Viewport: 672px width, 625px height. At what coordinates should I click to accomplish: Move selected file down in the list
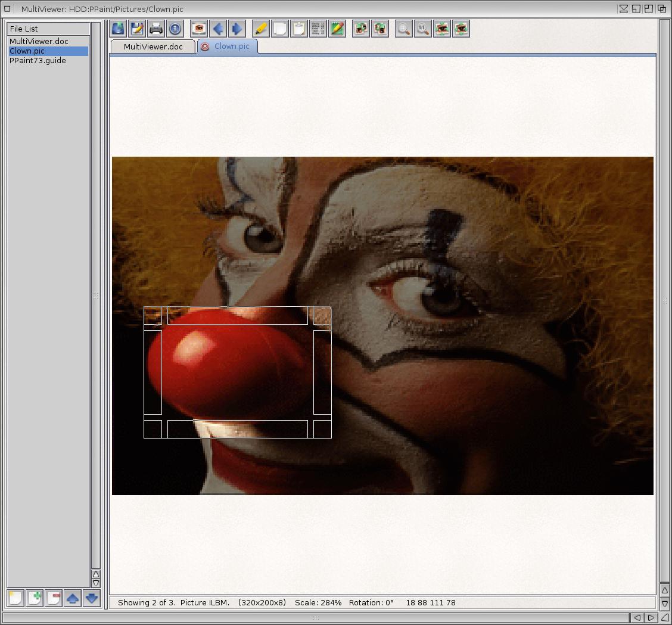click(92, 598)
